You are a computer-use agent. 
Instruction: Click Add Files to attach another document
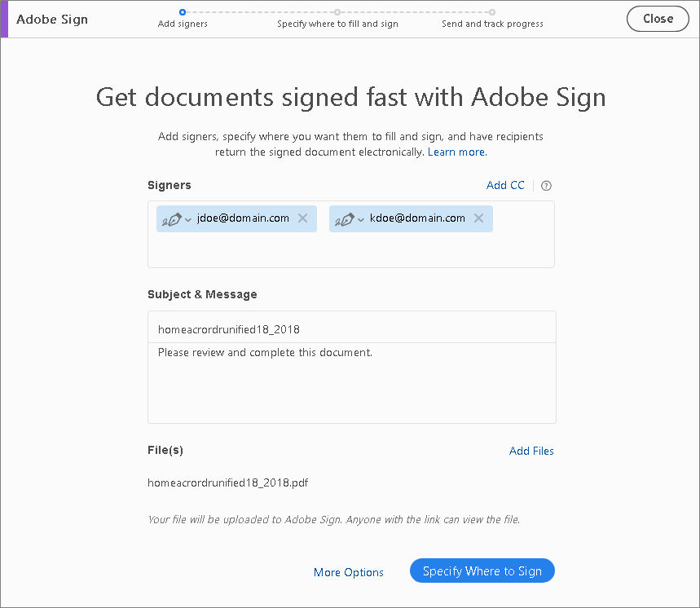[x=531, y=451]
